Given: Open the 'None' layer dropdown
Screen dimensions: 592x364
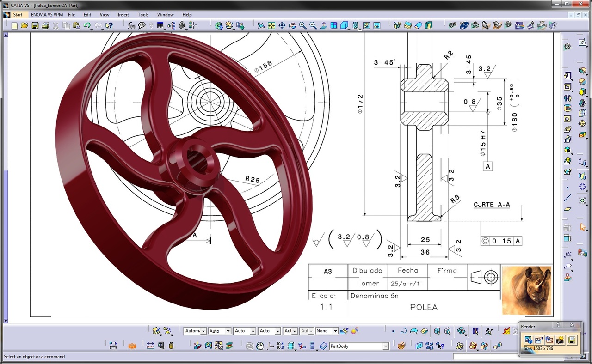Looking at the screenshot, I should tap(327, 331).
